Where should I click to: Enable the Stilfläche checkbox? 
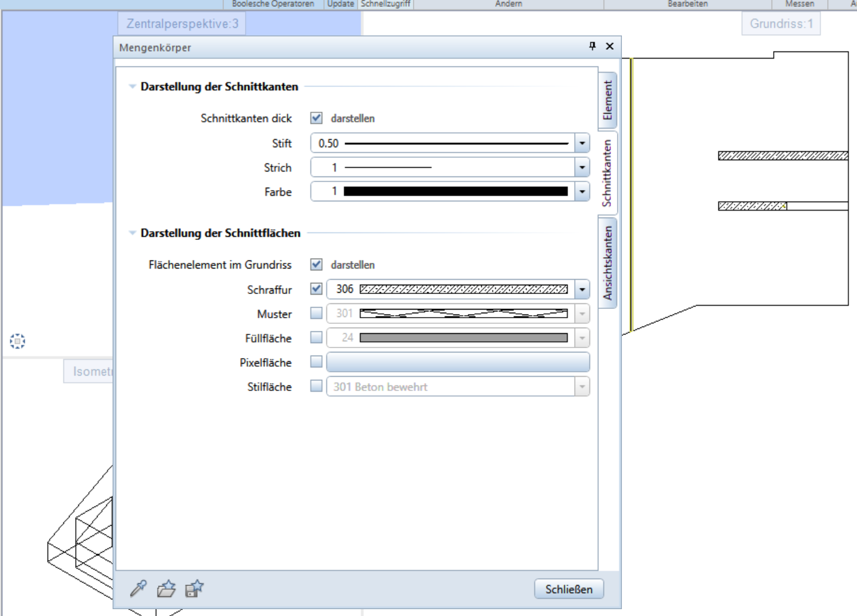click(x=317, y=386)
